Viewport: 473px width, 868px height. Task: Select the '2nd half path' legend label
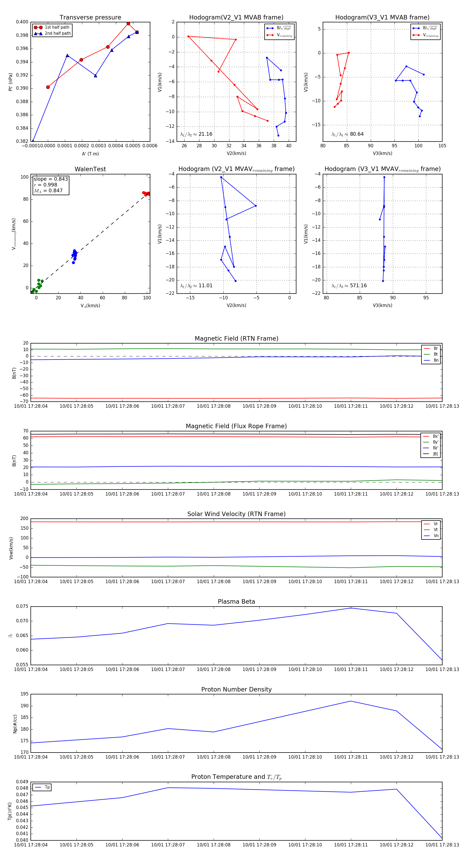(58, 33)
